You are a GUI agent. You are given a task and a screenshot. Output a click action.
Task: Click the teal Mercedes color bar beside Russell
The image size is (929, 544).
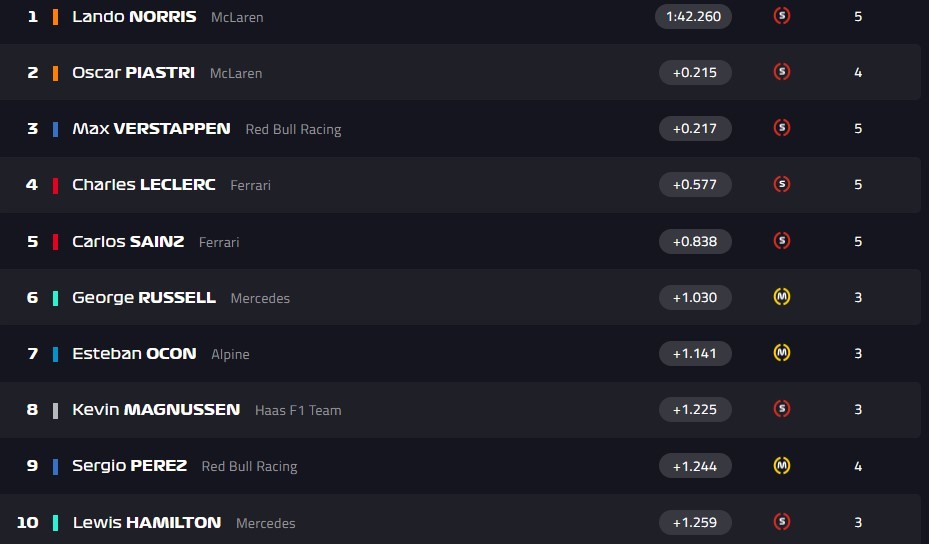click(55, 298)
